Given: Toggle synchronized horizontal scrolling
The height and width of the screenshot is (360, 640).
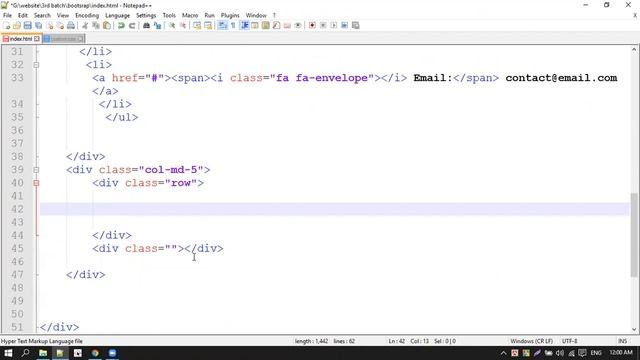Looking at the screenshot, I should pyautogui.click(x=208, y=25).
